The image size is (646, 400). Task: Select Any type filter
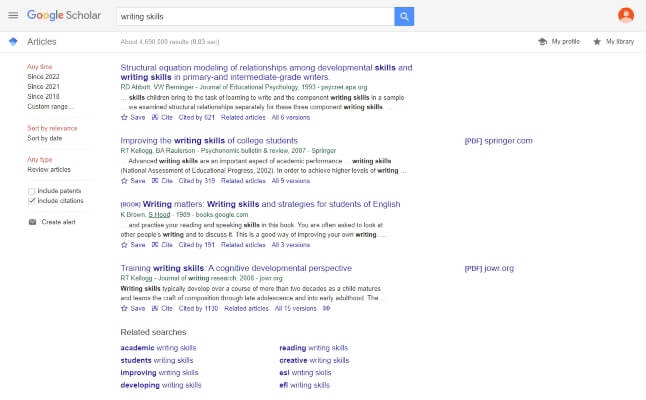coord(40,159)
